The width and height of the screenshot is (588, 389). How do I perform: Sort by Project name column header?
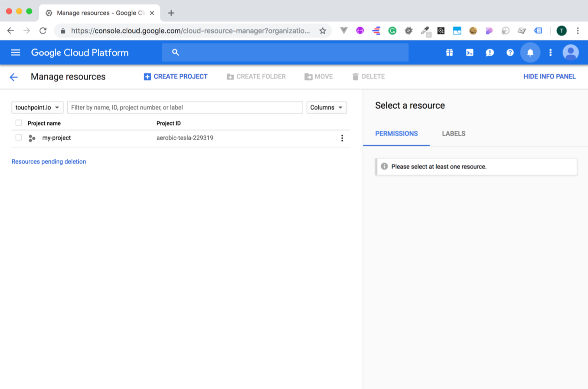44,123
